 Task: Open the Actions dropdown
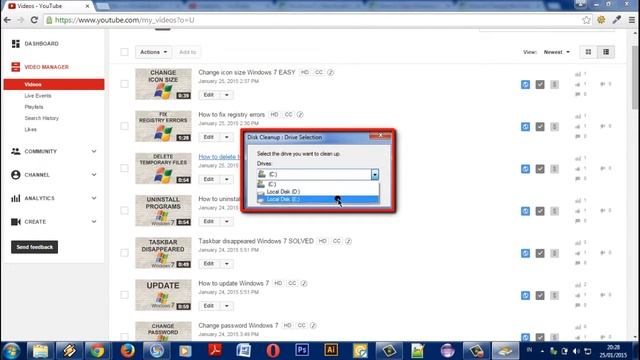(x=153, y=52)
